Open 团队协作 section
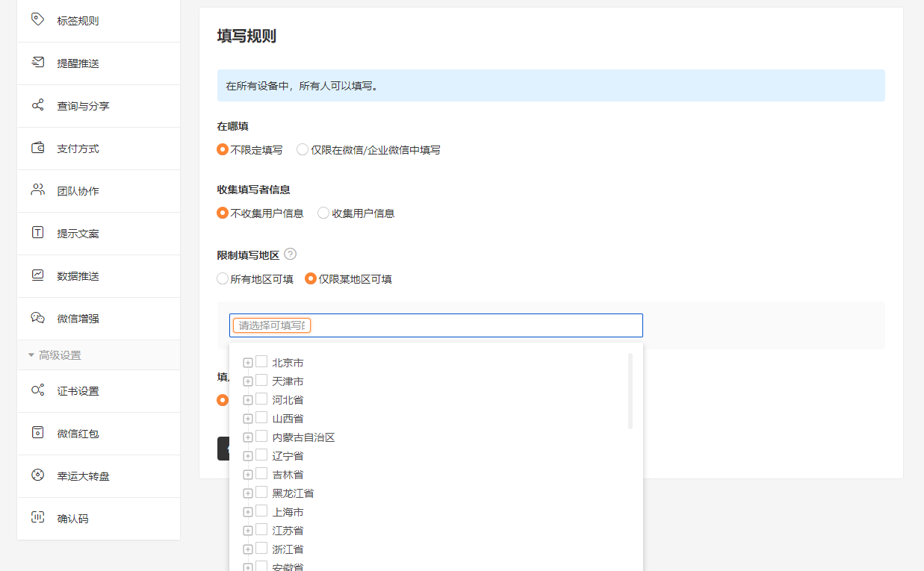The height and width of the screenshot is (571, 924). 99,191
